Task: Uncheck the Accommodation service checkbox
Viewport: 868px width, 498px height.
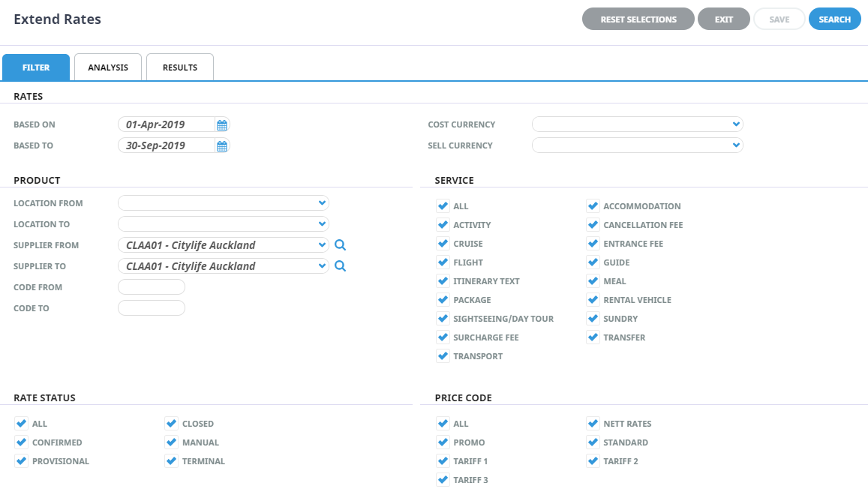Action: [593, 206]
